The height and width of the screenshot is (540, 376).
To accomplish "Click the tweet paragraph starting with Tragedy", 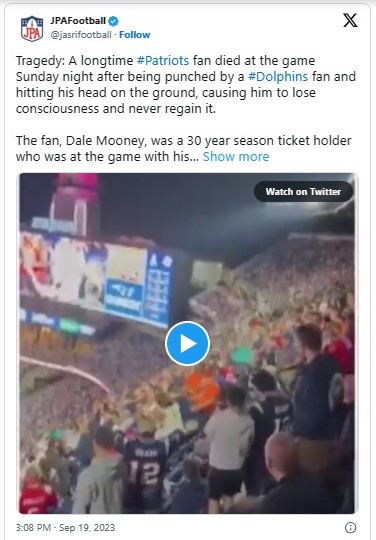I will (186, 84).
